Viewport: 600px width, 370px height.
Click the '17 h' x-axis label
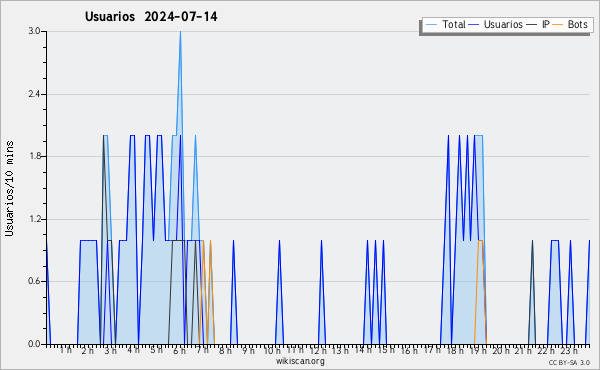432,350
